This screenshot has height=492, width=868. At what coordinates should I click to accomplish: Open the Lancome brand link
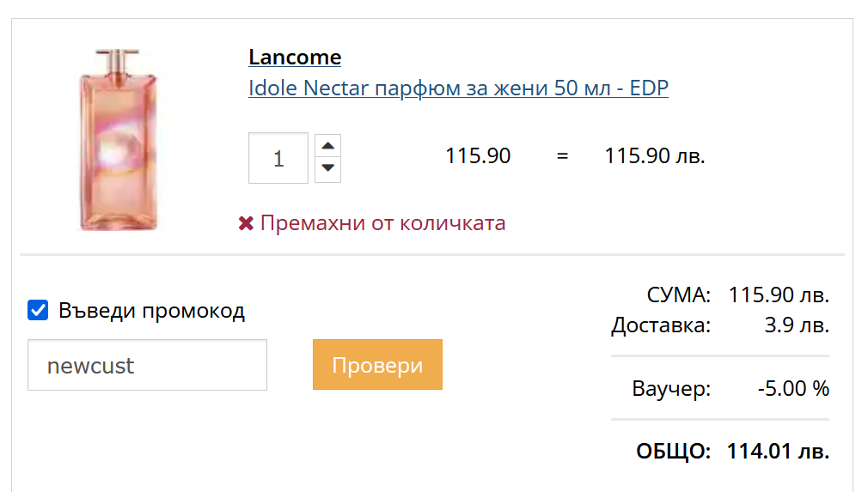(x=295, y=58)
